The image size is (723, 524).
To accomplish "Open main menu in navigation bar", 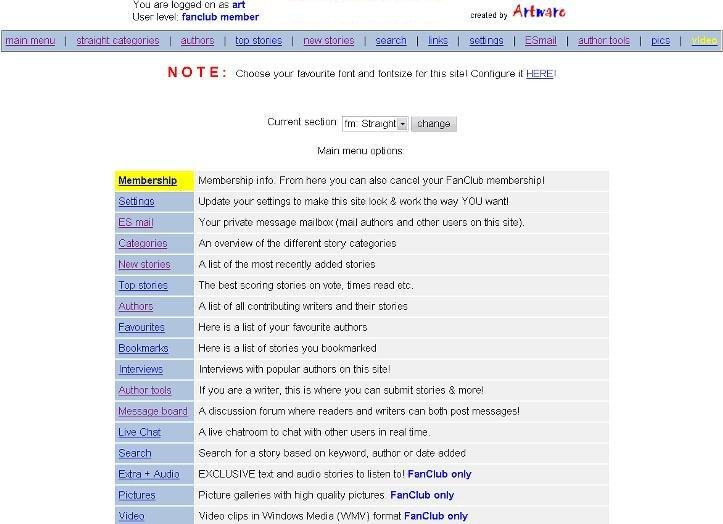I will click(x=30, y=41).
